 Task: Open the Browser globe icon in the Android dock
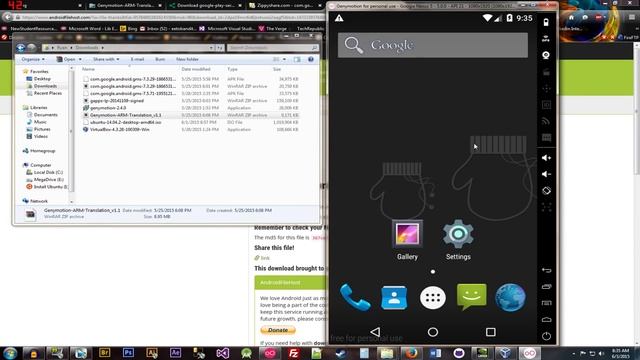coord(510,298)
